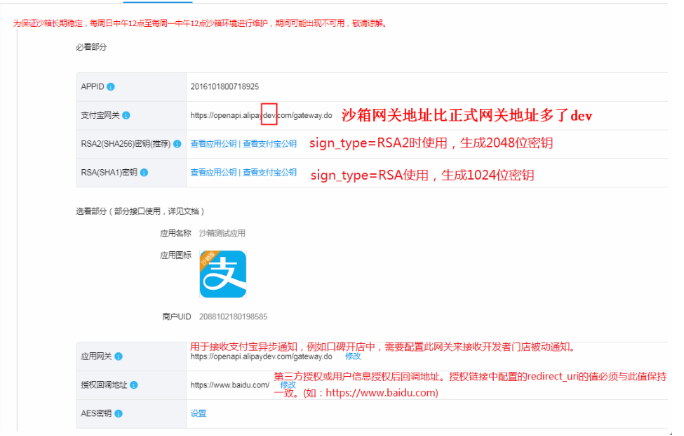Image resolution: width=684 pixels, height=436 pixels.
Task: Click the AES密钥 row label
Action: pos(96,413)
